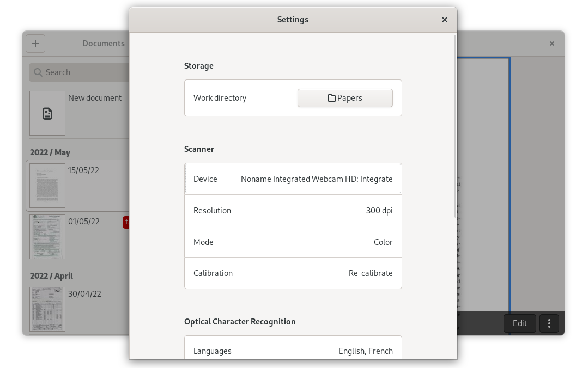Click folder icon on Papers button
588x368 pixels.
331,98
